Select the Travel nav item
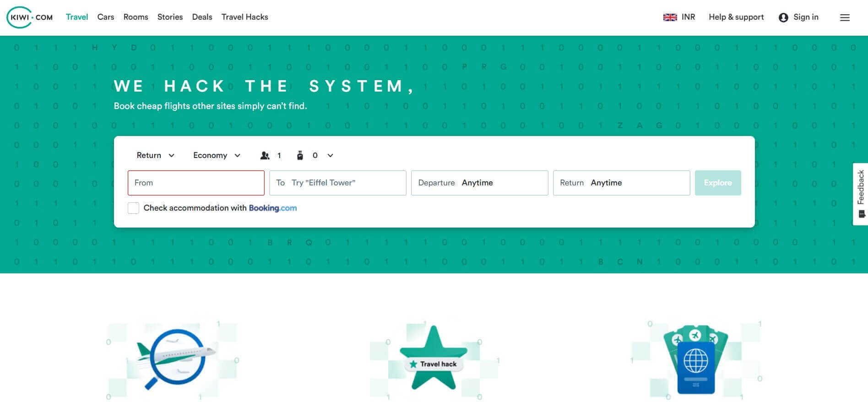This screenshot has height=402, width=868. [x=77, y=17]
